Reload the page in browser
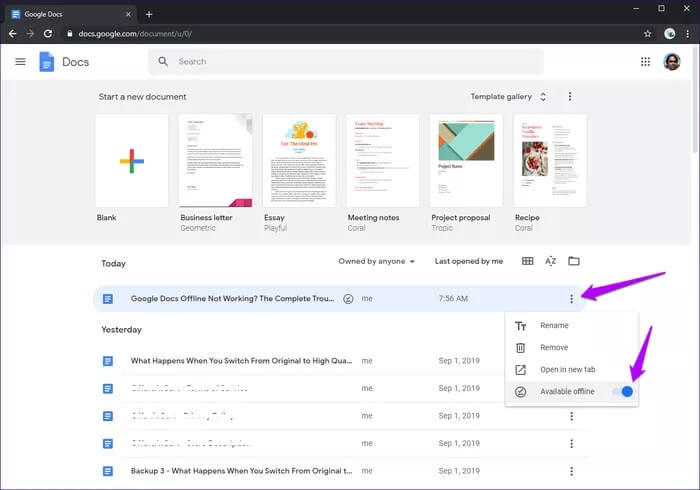 [x=48, y=33]
